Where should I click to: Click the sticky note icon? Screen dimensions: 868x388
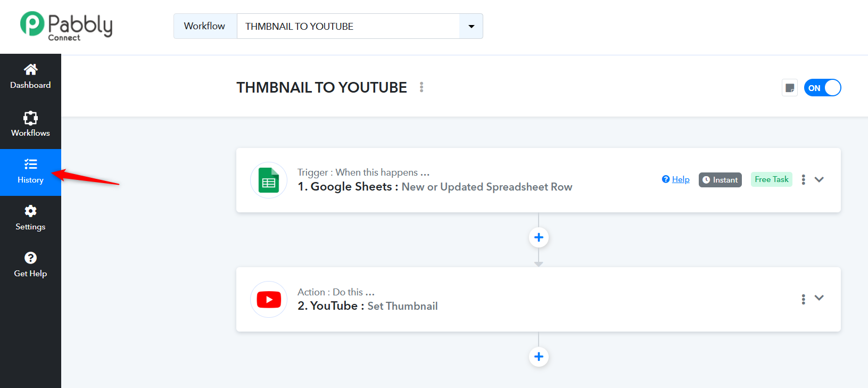point(790,88)
